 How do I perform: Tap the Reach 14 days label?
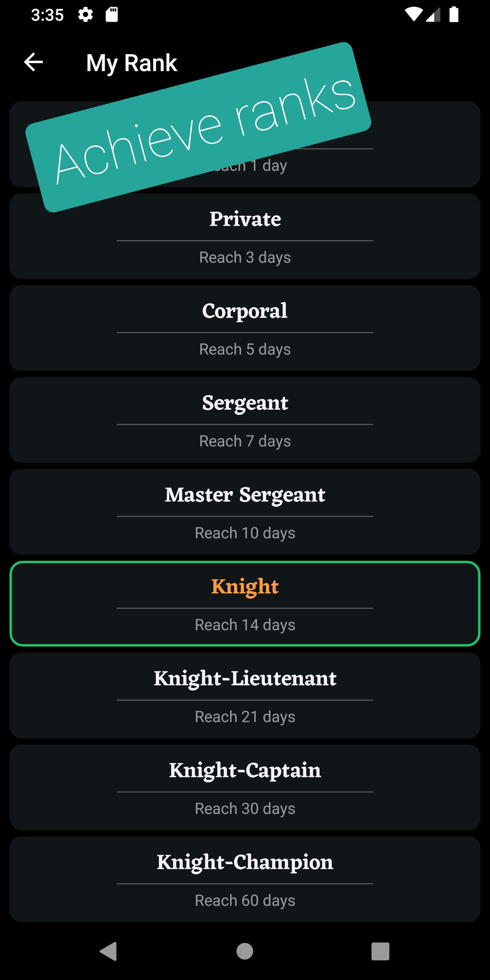coord(245,625)
